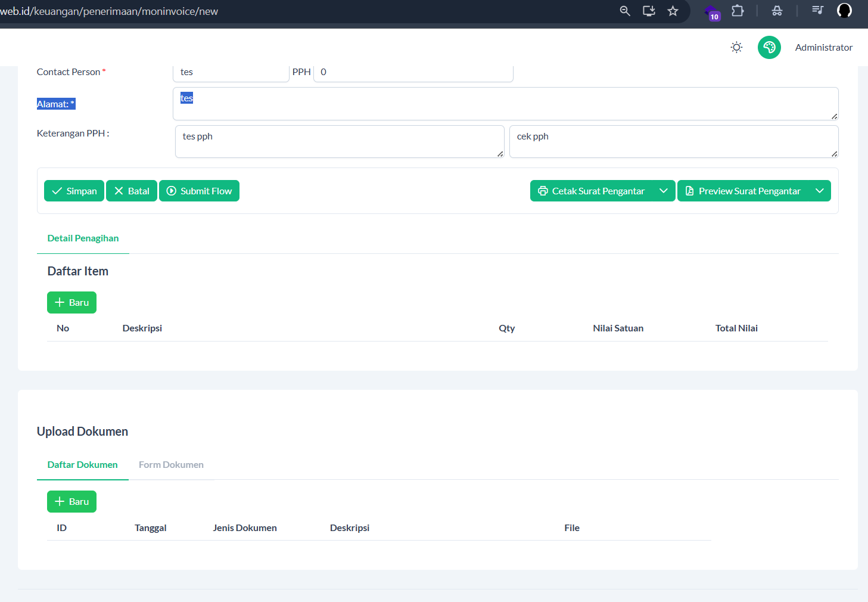This screenshot has width=868, height=602.
Task: Click the green theme palette icon
Action: [769, 48]
